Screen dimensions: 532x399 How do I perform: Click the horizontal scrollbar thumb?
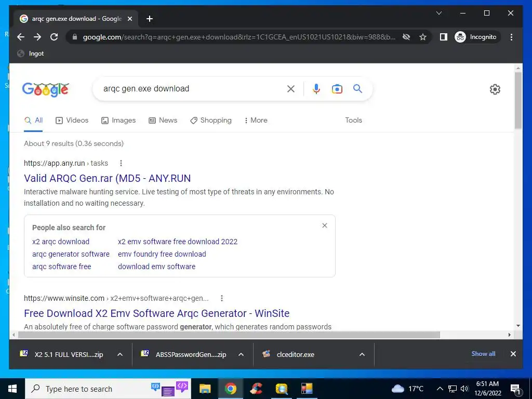229,335
